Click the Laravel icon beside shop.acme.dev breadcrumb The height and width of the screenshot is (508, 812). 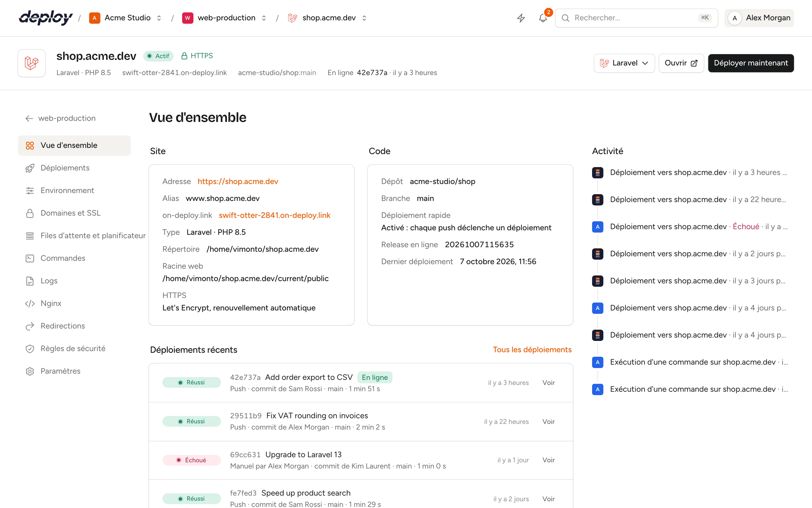(x=292, y=18)
